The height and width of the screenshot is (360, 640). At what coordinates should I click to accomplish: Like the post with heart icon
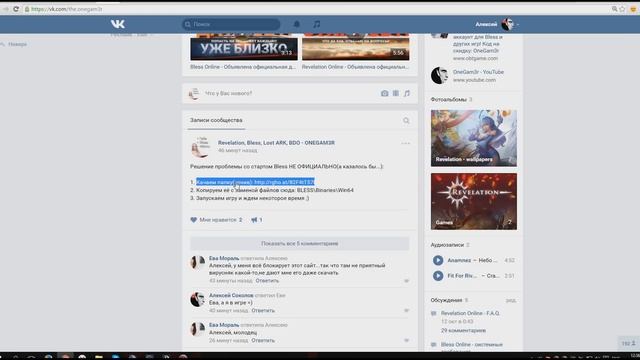193,220
